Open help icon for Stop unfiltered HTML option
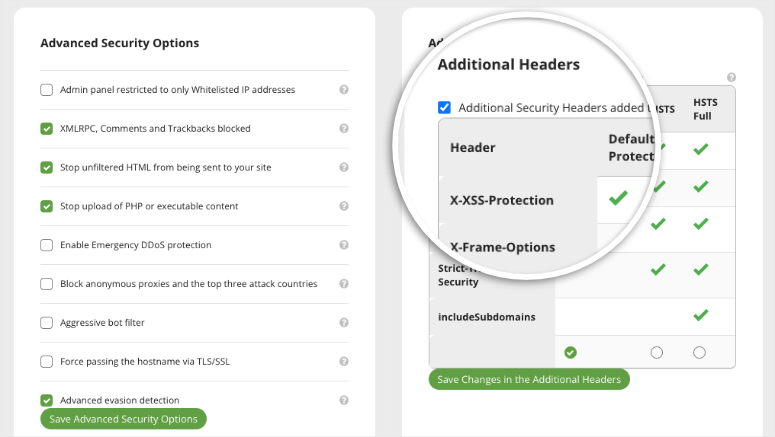 point(344,167)
